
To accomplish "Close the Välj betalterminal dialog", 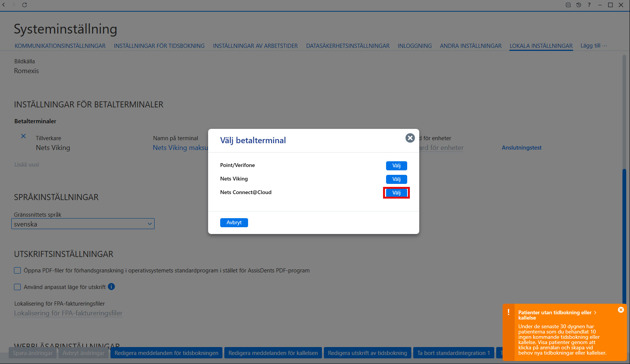I will click(410, 138).
